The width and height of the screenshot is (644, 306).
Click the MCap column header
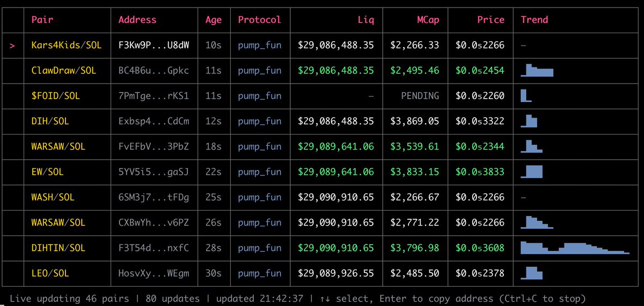(428, 20)
